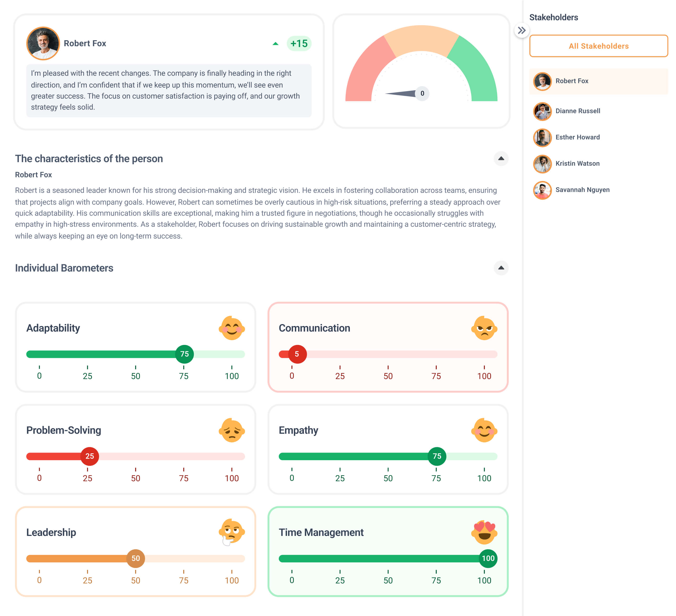Select Robert Fox in the stakeholders list

598,81
